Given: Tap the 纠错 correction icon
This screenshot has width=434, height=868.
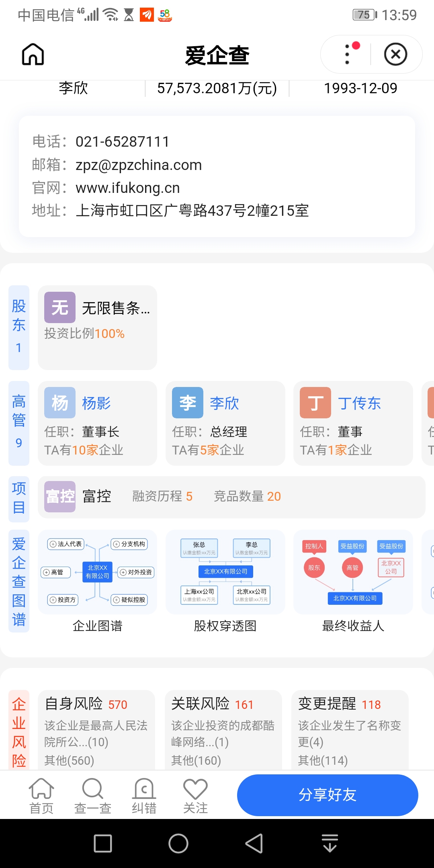Looking at the screenshot, I should [144, 796].
